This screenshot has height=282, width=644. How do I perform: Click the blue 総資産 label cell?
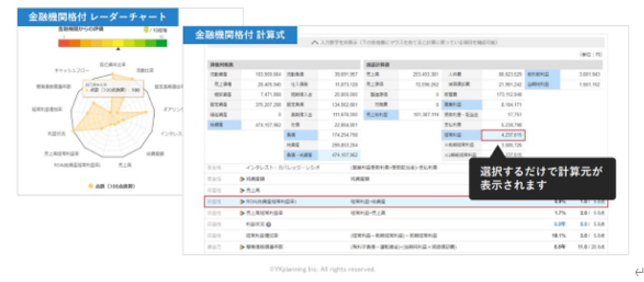224,125
